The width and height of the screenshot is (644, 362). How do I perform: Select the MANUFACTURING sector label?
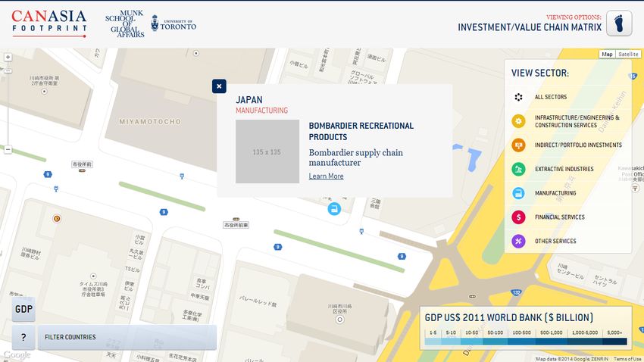[x=555, y=193]
